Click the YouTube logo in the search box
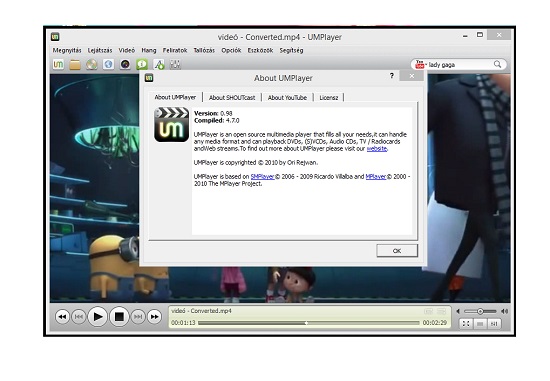Image resolution: width=550 pixels, height=381 pixels. (x=420, y=65)
